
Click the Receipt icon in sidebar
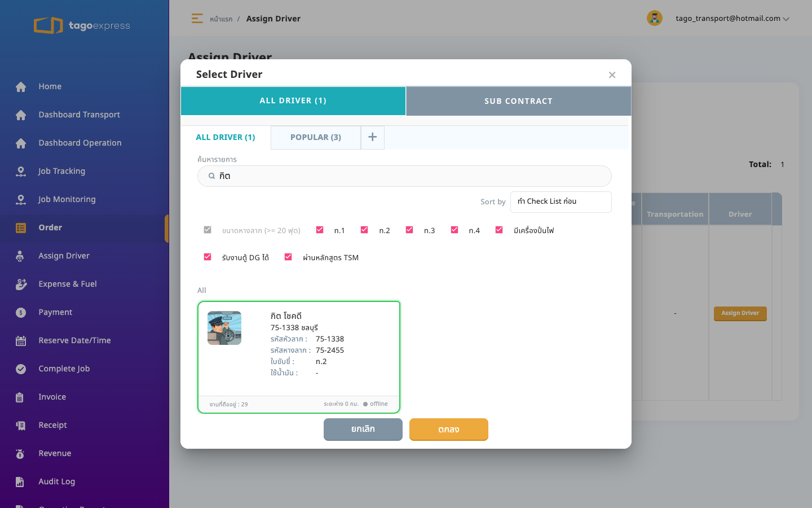point(21,425)
